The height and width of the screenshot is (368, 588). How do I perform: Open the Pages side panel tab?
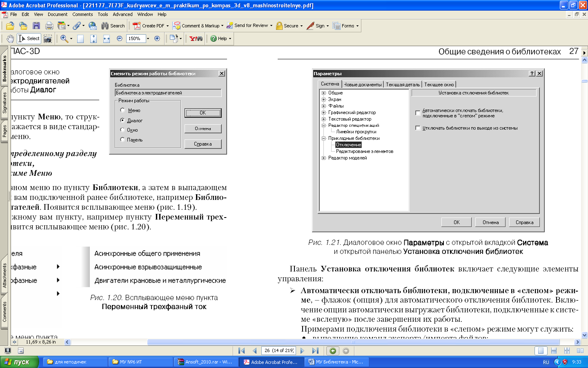tap(4, 131)
